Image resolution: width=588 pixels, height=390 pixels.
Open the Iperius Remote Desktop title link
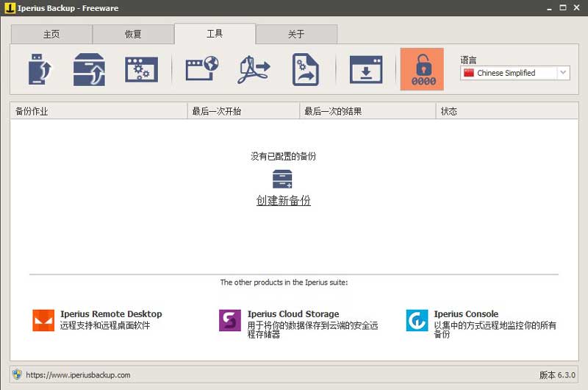pos(112,313)
